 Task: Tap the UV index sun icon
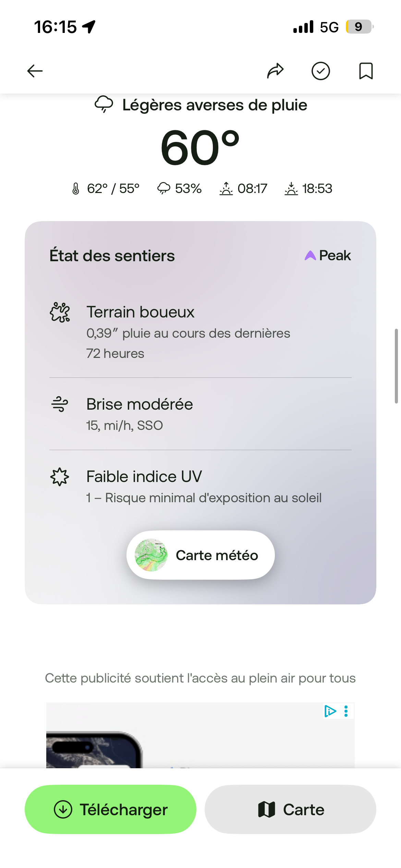click(x=60, y=477)
